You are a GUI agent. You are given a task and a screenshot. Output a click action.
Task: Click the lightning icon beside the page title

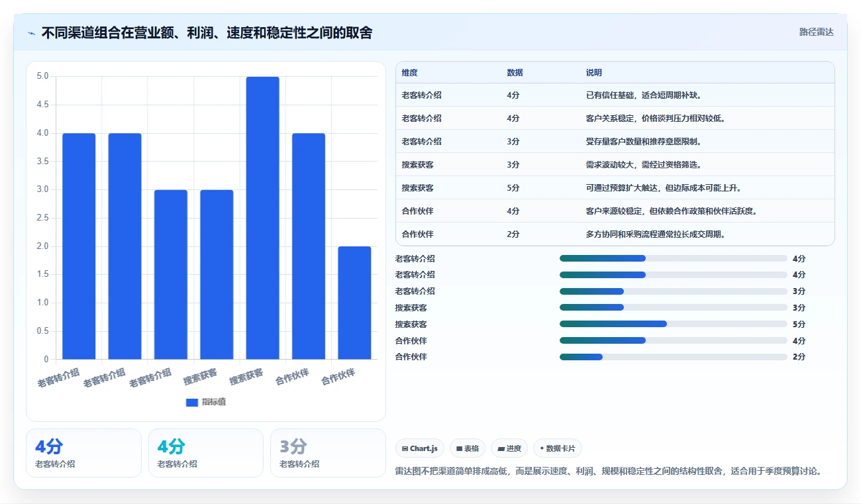pyautogui.click(x=32, y=32)
